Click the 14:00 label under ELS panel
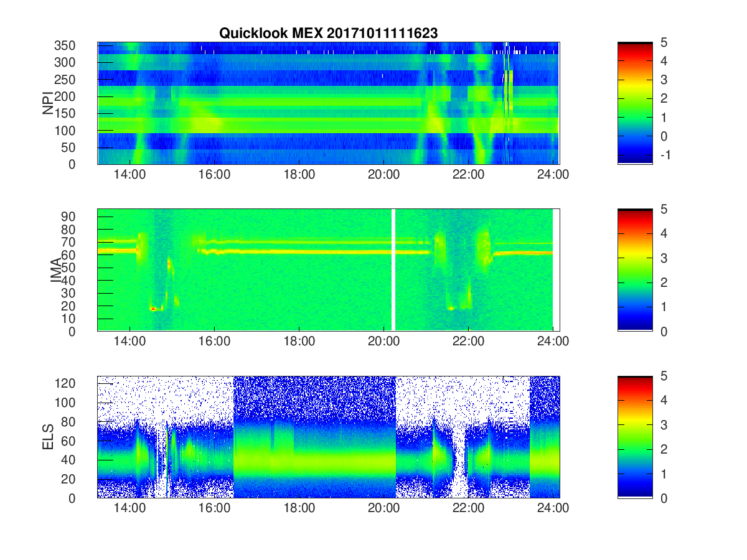The image size is (747, 560). (x=129, y=508)
